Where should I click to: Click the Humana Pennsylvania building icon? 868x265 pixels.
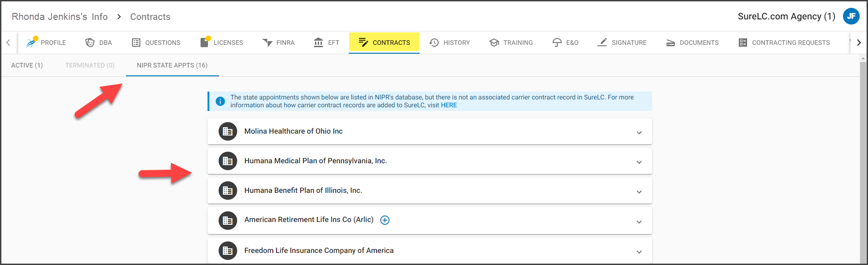pos(228,161)
